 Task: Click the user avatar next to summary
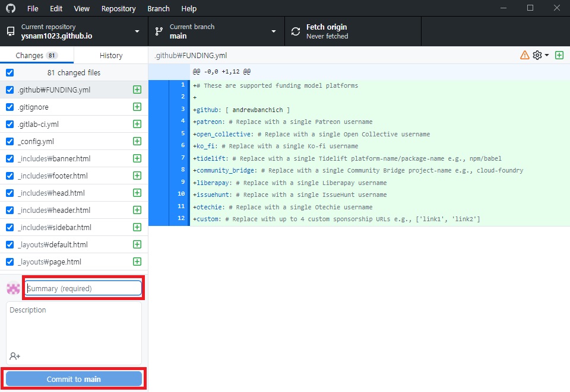click(x=14, y=289)
